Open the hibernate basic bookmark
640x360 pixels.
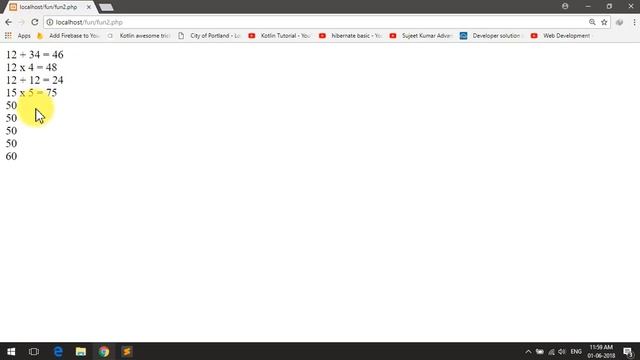click(351, 36)
